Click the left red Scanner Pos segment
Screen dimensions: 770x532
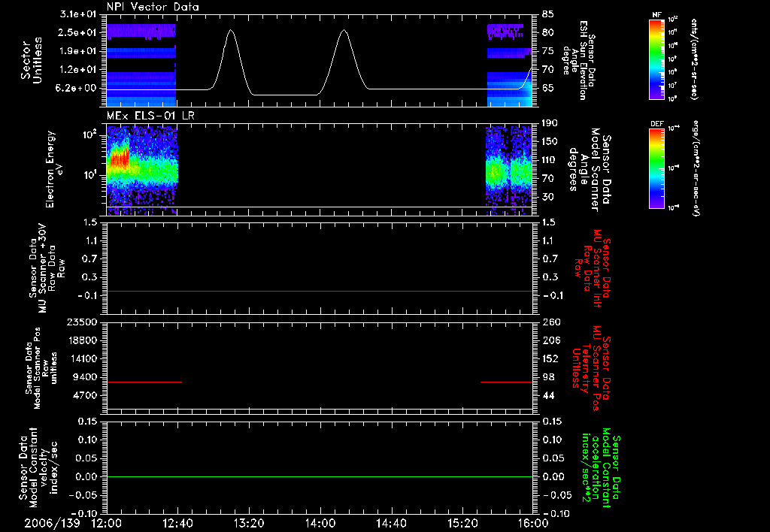[x=144, y=382]
